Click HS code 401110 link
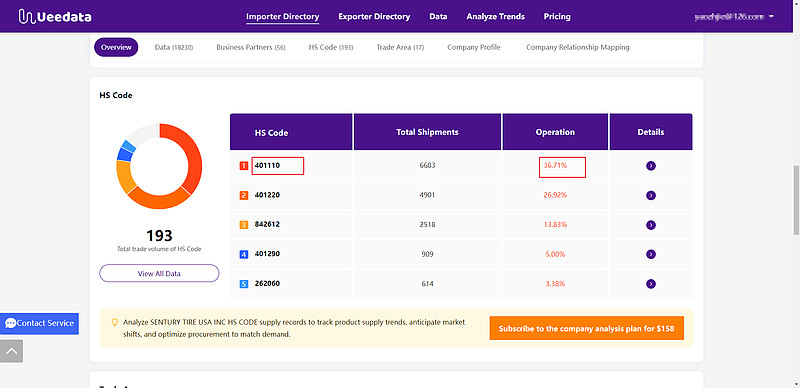The height and width of the screenshot is (388, 800). click(x=267, y=165)
